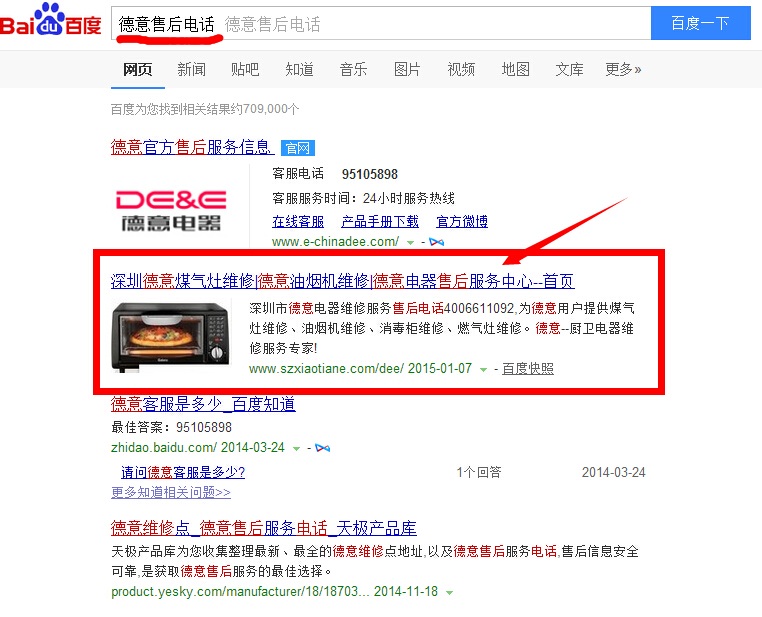Switch to the 新闻 tab

tap(191, 69)
